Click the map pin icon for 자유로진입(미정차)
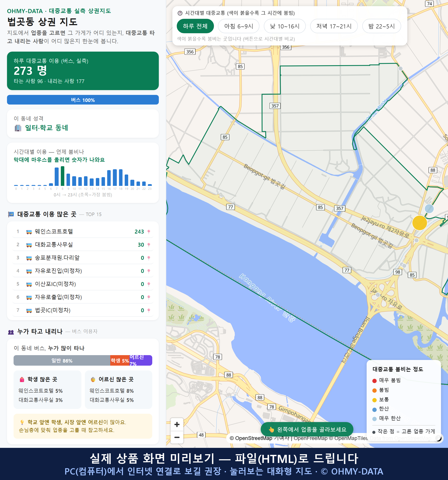The image size is (448, 480). click(x=149, y=271)
